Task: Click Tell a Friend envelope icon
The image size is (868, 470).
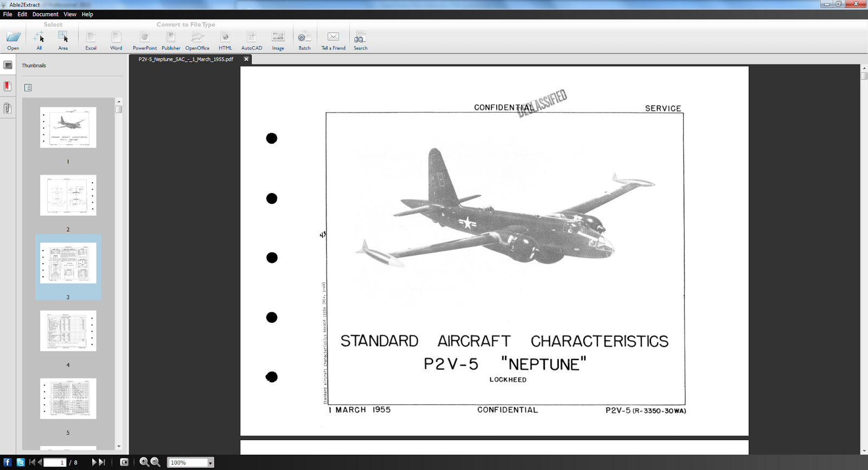Action: coord(333,37)
